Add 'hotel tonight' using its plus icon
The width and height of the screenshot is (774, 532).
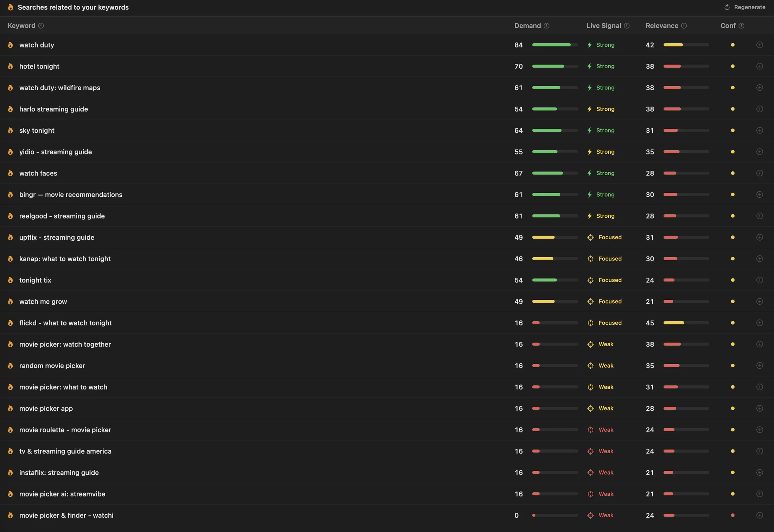pyautogui.click(x=760, y=66)
